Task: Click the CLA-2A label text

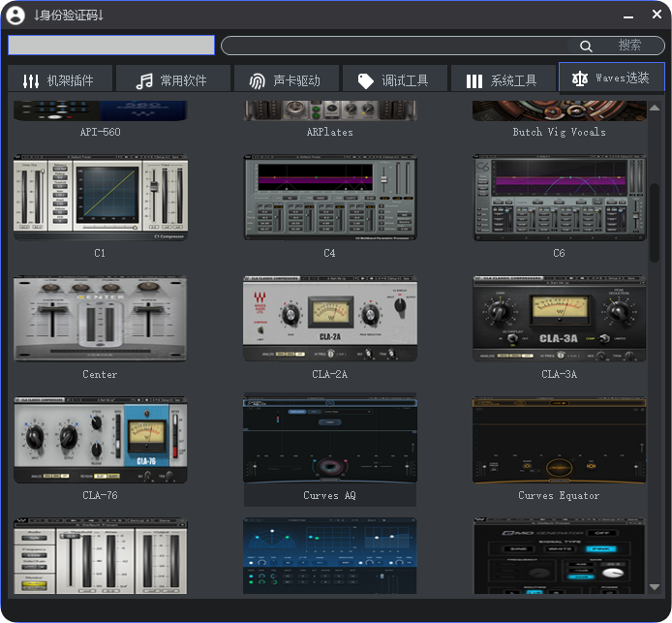Action: tap(330, 374)
